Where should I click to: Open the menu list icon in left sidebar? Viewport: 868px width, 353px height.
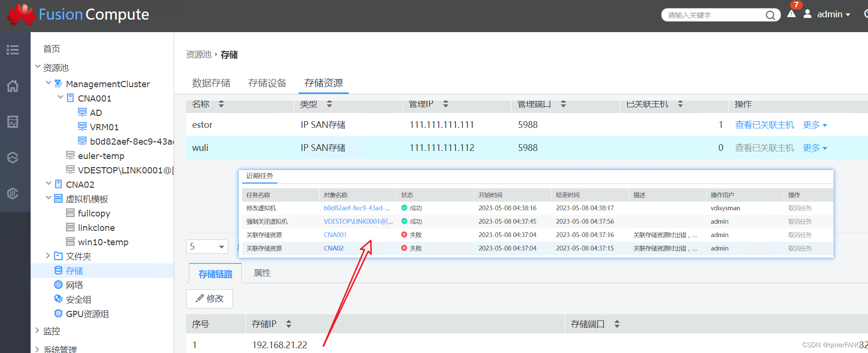(x=13, y=50)
